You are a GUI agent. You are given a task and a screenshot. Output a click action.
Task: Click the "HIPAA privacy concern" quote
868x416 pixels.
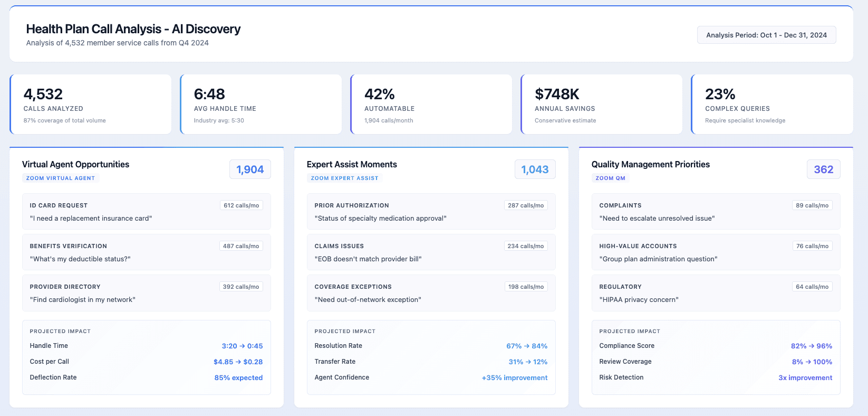coord(639,299)
